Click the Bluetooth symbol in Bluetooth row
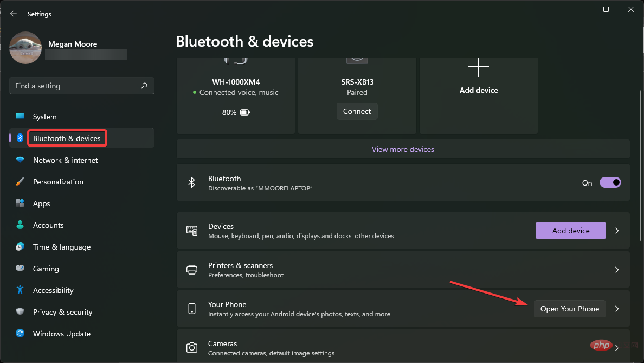Viewport: 644px width, 363px height. tap(191, 182)
